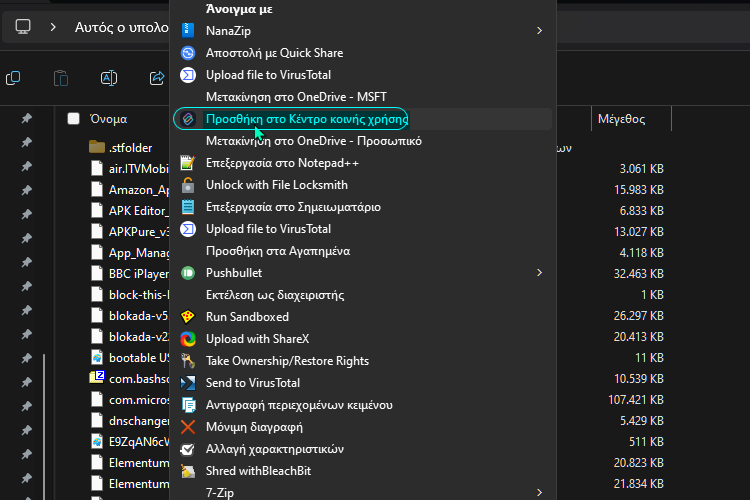Click the pin icon beside .stfolder row
This screenshot has width=750, height=500.
point(27,142)
